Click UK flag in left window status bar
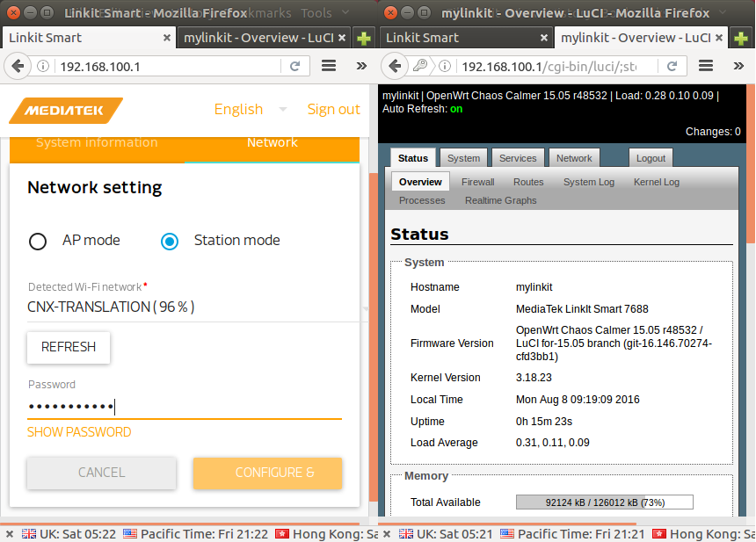 coord(29,534)
